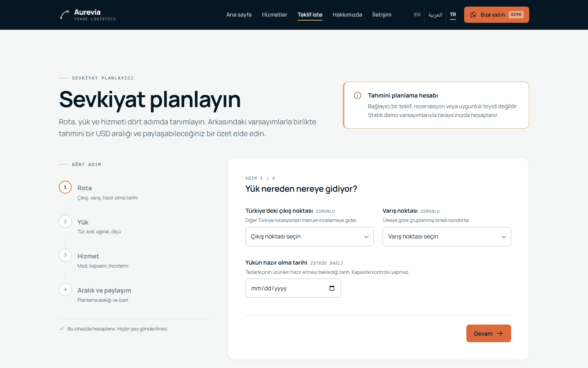Open the Hizmetler menu item
This screenshot has height=368, width=588.
275,15
